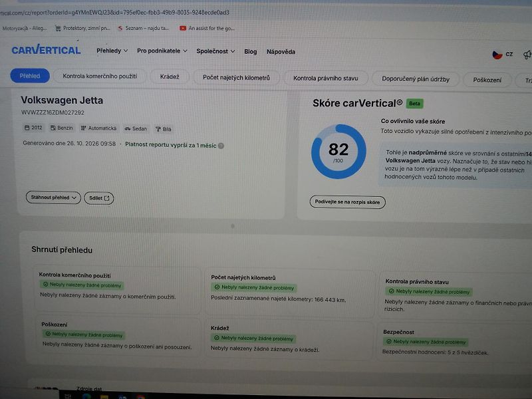This screenshot has width=532, height=399.
Task: Click 'Bezpečnostní hodnocení: 5 z 5 hvězdiček.'
Action: (435, 352)
